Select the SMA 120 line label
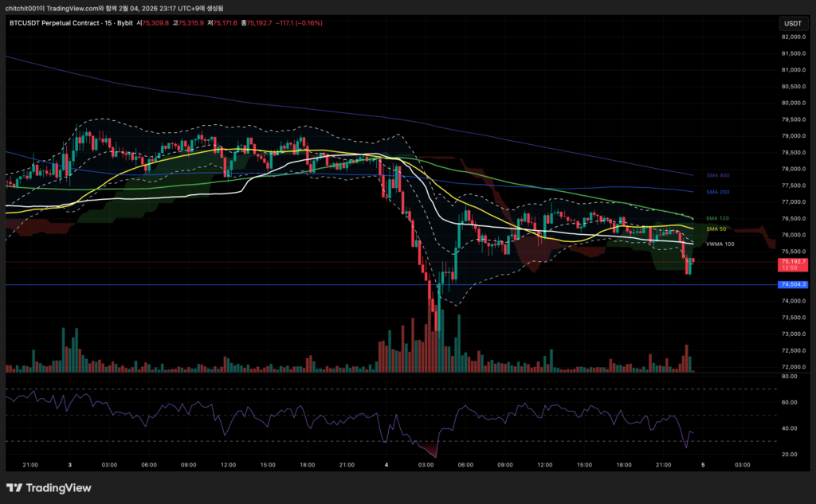The image size is (816, 504). (x=717, y=218)
